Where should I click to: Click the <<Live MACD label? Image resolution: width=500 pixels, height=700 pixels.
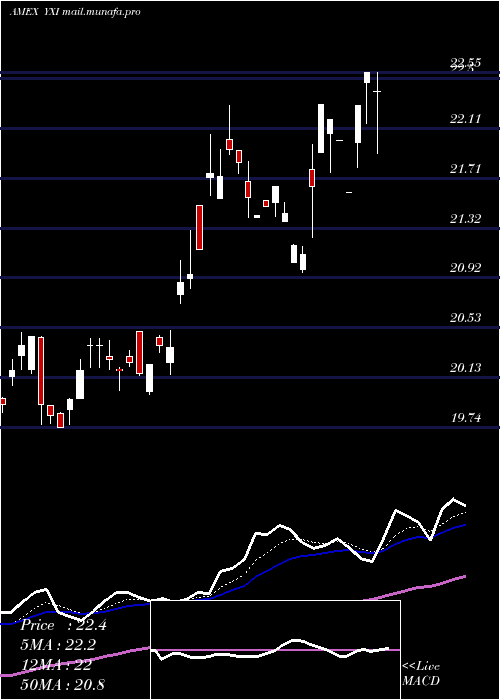coord(421,673)
